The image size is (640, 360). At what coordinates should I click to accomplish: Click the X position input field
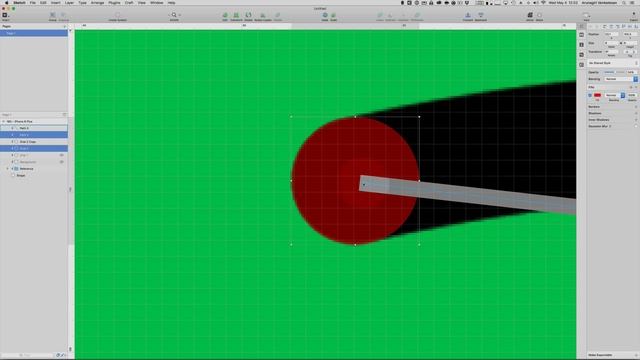[611, 34]
